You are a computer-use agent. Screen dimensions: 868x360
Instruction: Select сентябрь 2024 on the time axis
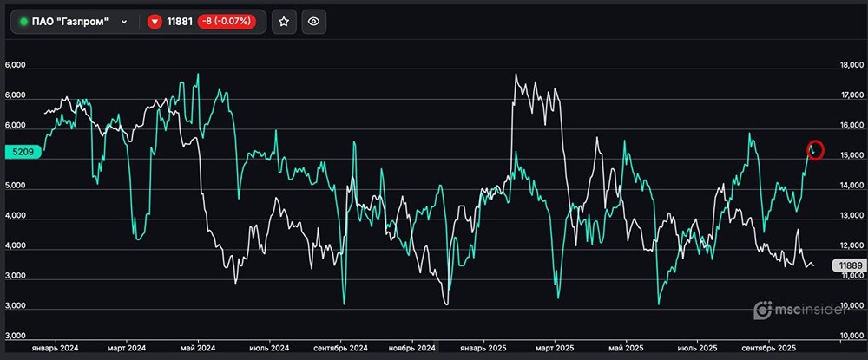click(x=340, y=348)
